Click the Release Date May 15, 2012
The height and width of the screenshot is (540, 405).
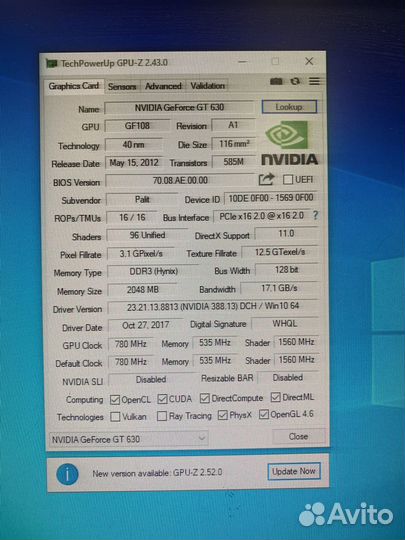coord(134,163)
